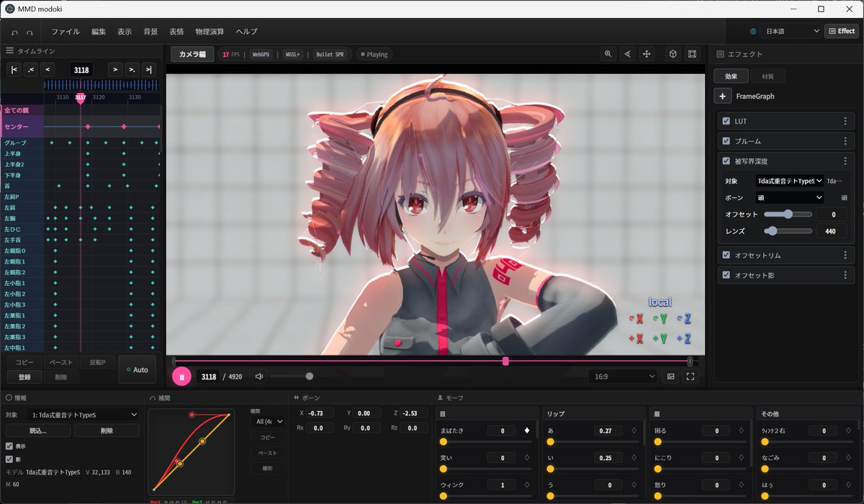Click the redo arrow icon
Screen dimensions: 864x504
(x=30, y=32)
